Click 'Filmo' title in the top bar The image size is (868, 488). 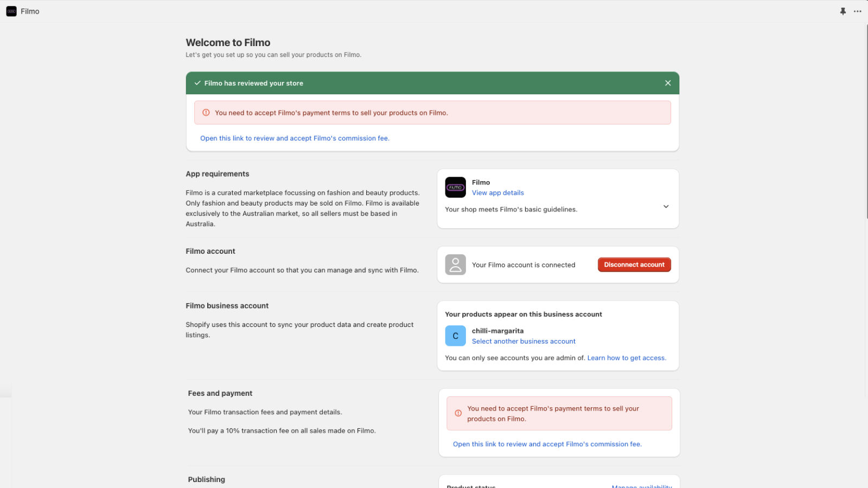coord(30,11)
